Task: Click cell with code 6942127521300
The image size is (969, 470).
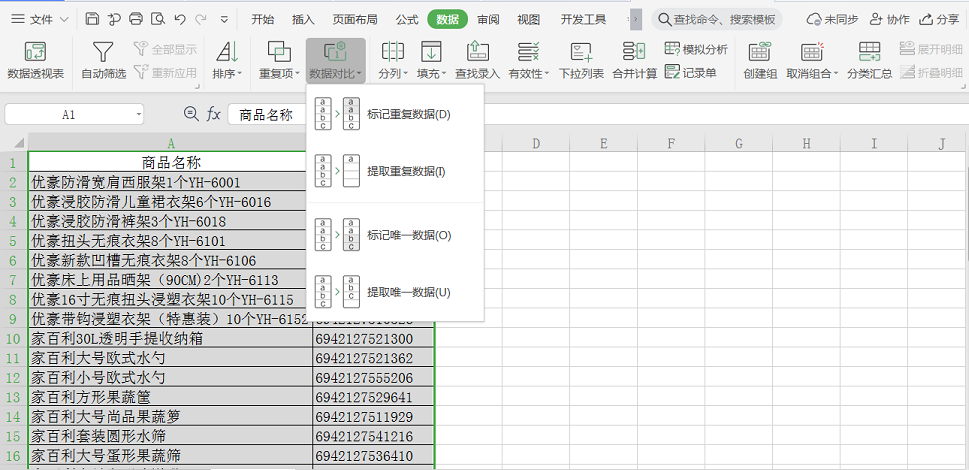Action: (x=373, y=338)
